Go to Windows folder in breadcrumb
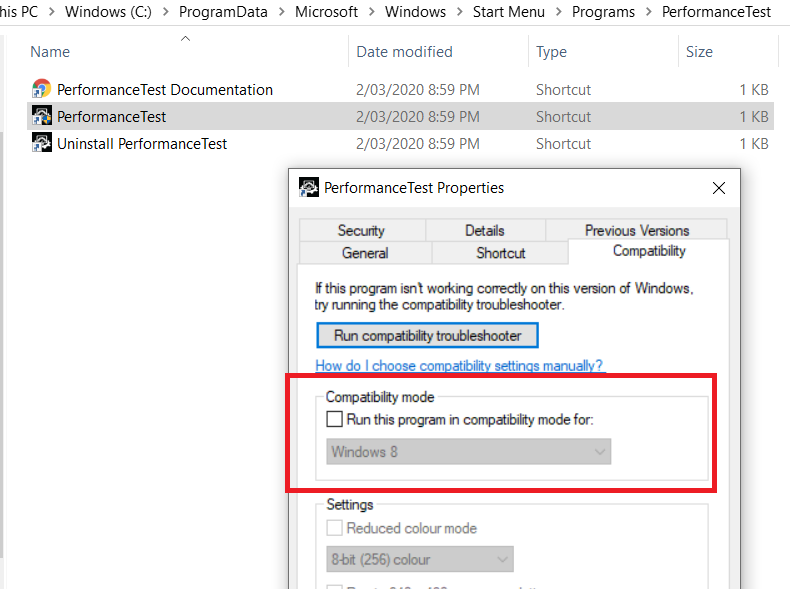 (x=415, y=12)
